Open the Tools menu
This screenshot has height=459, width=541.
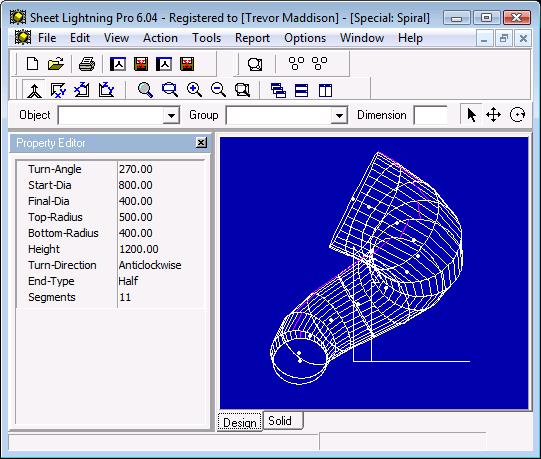click(206, 38)
